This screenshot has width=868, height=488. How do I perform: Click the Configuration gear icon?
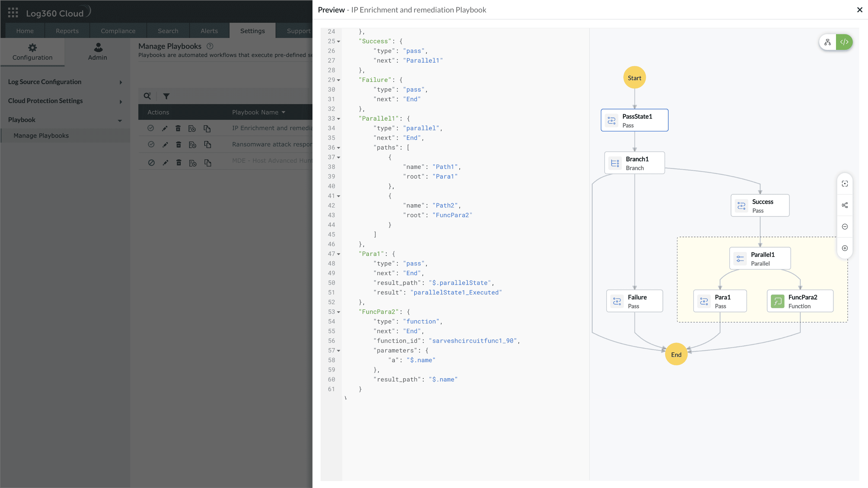32,47
